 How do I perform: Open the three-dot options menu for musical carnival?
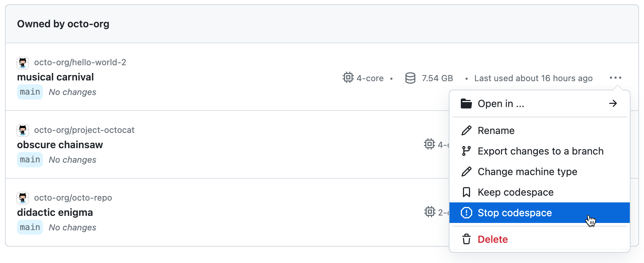point(615,78)
